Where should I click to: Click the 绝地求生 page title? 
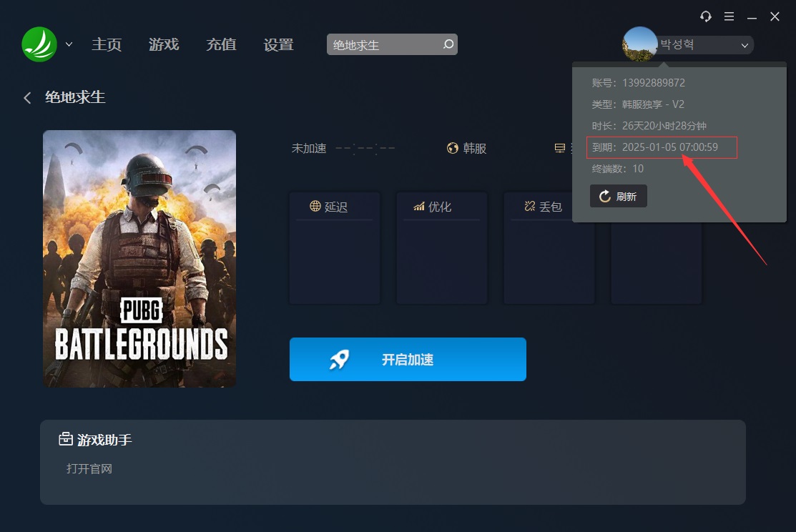(75, 97)
